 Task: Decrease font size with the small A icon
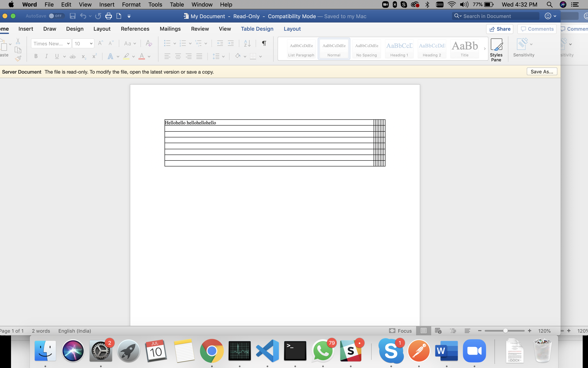pos(111,43)
